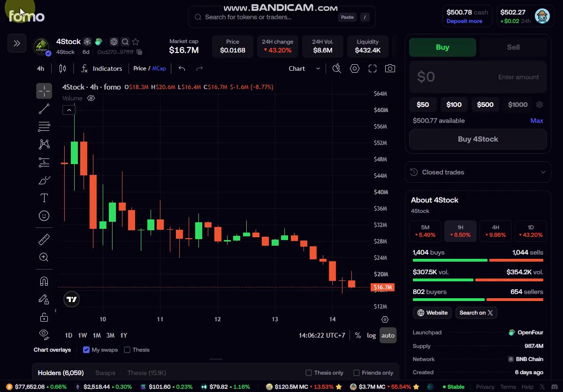This screenshot has height=392, width=563.
Task: Open the Fibonacci retracement tools
Action: [44, 127]
